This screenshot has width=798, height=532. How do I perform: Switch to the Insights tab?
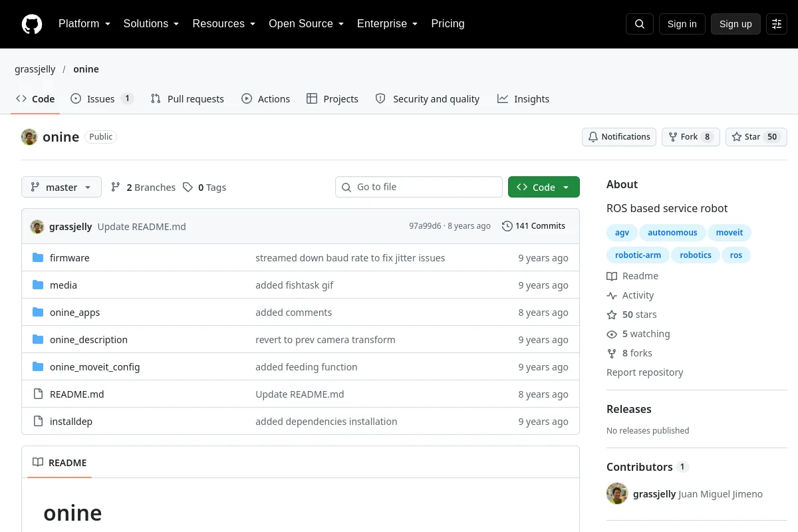(523, 99)
